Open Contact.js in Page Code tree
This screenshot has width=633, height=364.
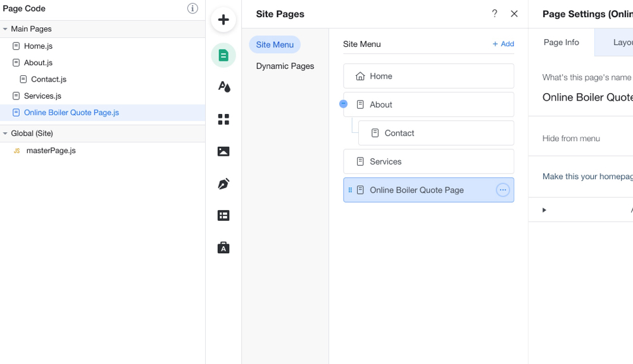[49, 79]
